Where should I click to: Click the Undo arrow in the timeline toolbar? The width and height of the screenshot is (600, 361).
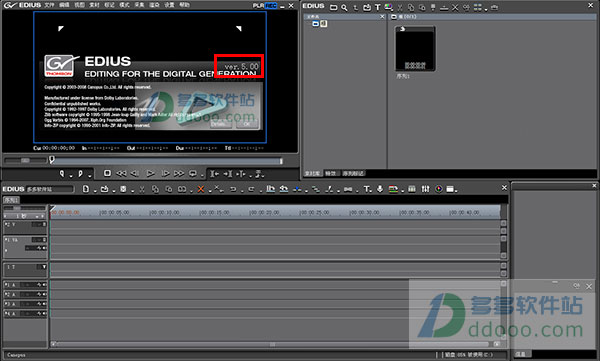(x=233, y=189)
